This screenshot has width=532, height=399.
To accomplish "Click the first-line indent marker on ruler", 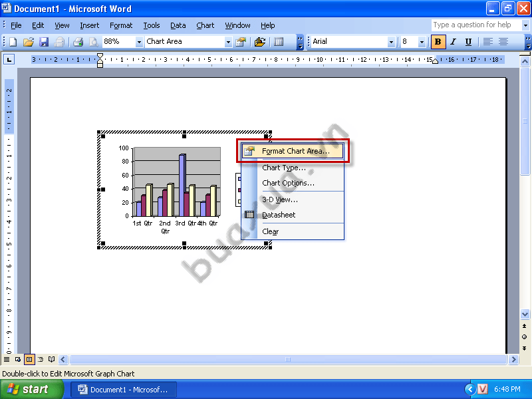I will (x=100, y=57).
